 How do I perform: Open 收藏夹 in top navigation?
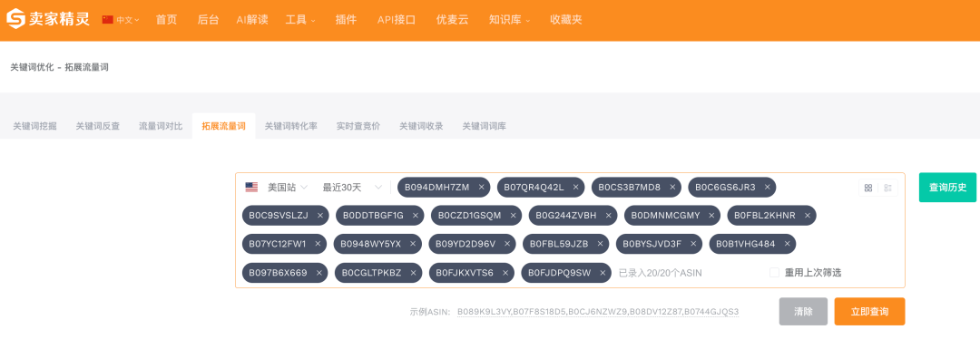click(566, 20)
